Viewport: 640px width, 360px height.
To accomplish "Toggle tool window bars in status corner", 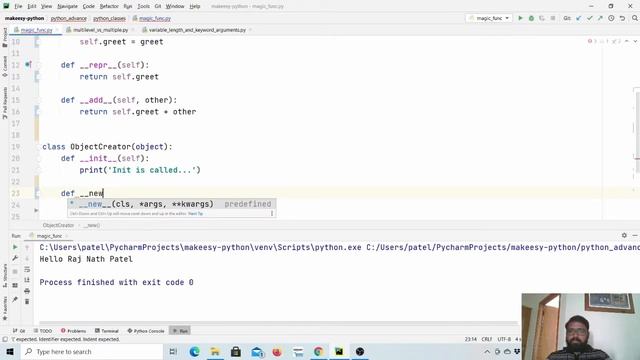I will [x=5, y=339].
